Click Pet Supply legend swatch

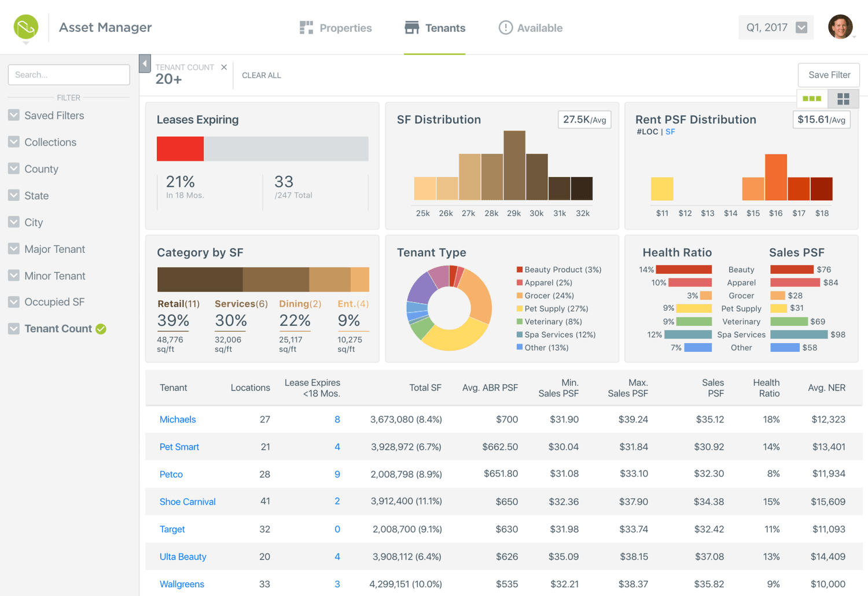pyautogui.click(x=520, y=308)
